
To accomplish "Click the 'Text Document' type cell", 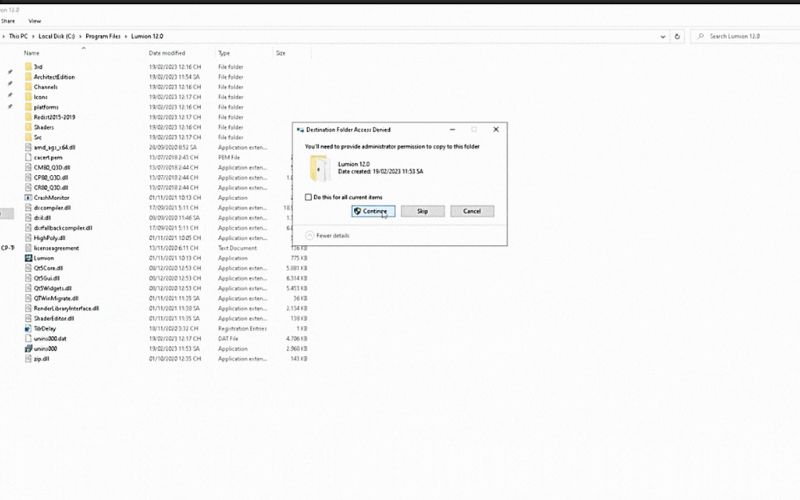I will (237, 248).
